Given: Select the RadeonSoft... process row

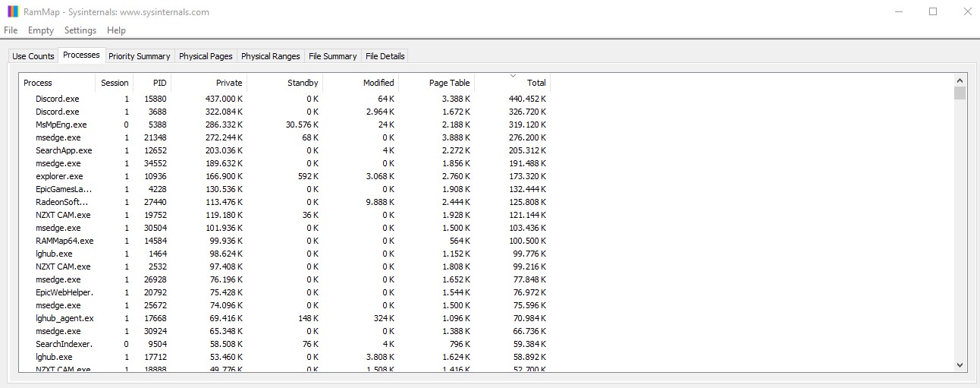Looking at the screenshot, I should pos(285,202).
